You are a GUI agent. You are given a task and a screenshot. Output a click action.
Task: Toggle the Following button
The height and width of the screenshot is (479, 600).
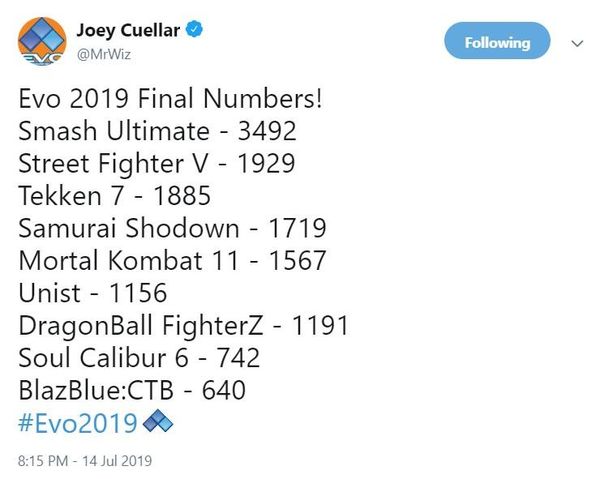point(497,43)
